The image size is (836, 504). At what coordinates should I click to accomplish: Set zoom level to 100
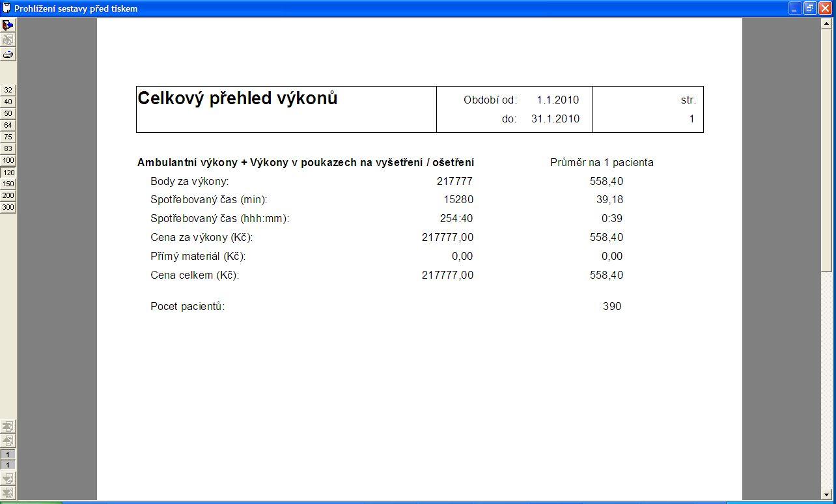8,160
